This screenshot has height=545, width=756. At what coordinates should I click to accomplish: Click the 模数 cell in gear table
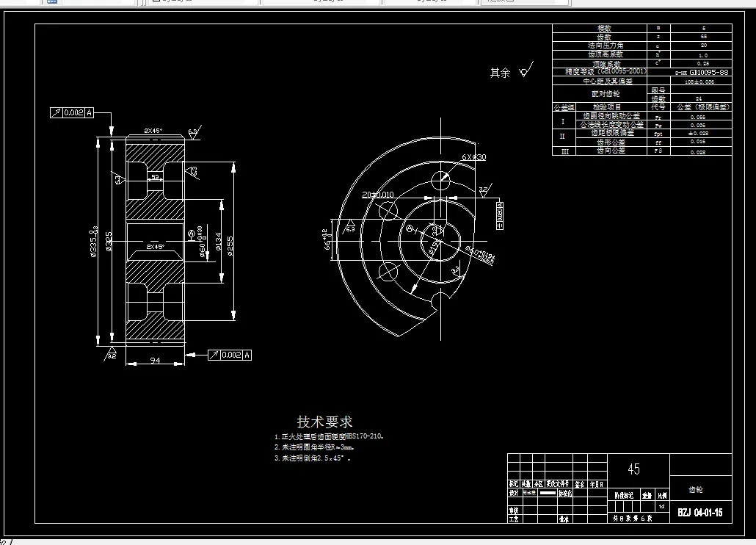click(600, 29)
